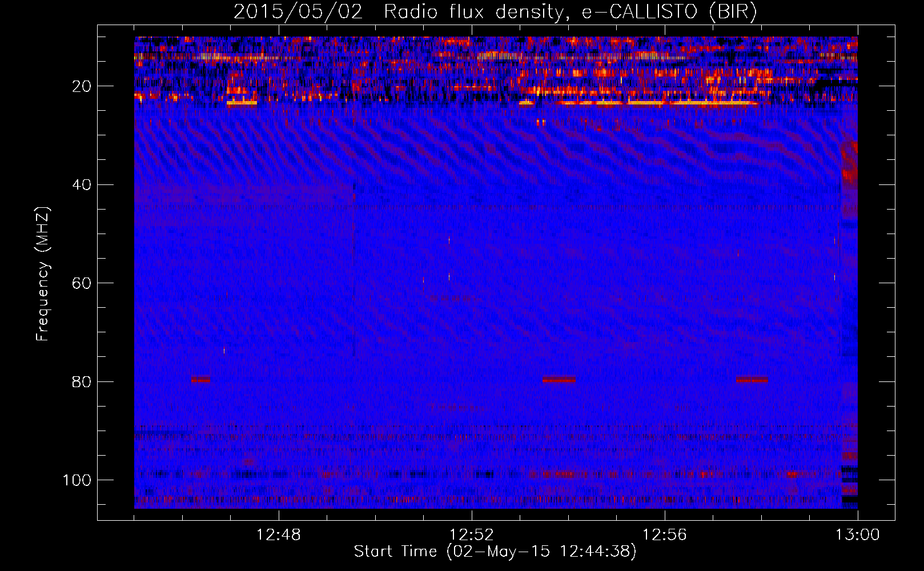This screenshot has width=924, height=571.
Task: Click the "Start Time (02-May-15 12:44:38)" label
Action: pyautogui.click(x=495, y=552)
